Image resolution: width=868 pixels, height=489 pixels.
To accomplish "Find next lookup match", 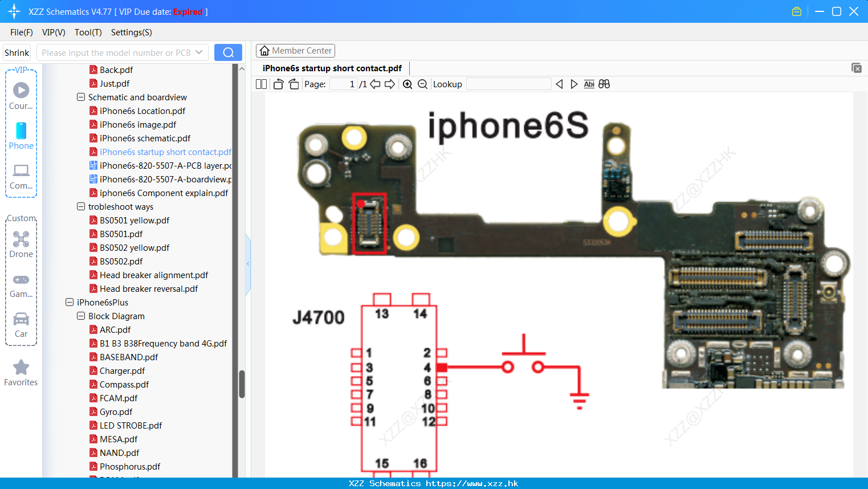I will pos(574,84).
